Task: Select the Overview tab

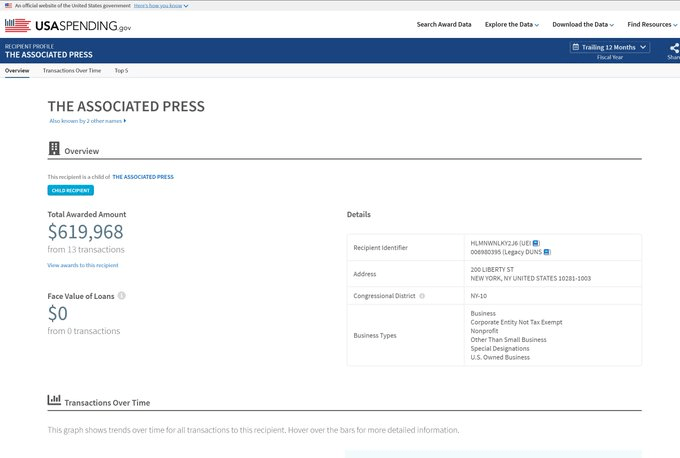Action: (17, 71)
